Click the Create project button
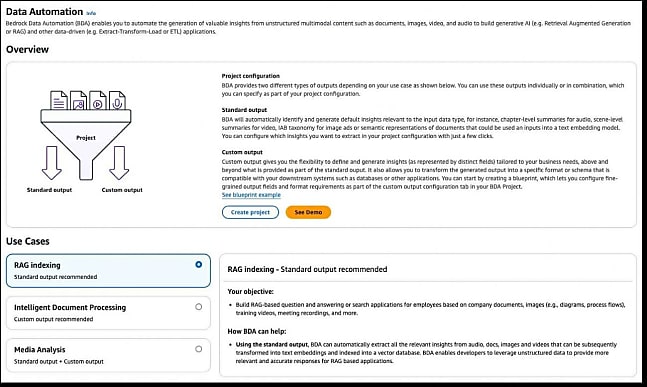The width and height of the screenshot is (647, 387). (x=250, y=212)
